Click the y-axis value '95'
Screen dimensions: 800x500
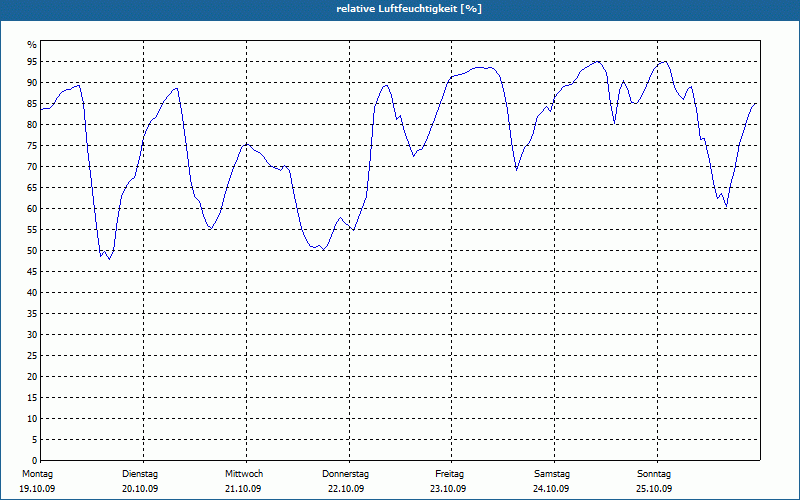click(x=32, y=62)
